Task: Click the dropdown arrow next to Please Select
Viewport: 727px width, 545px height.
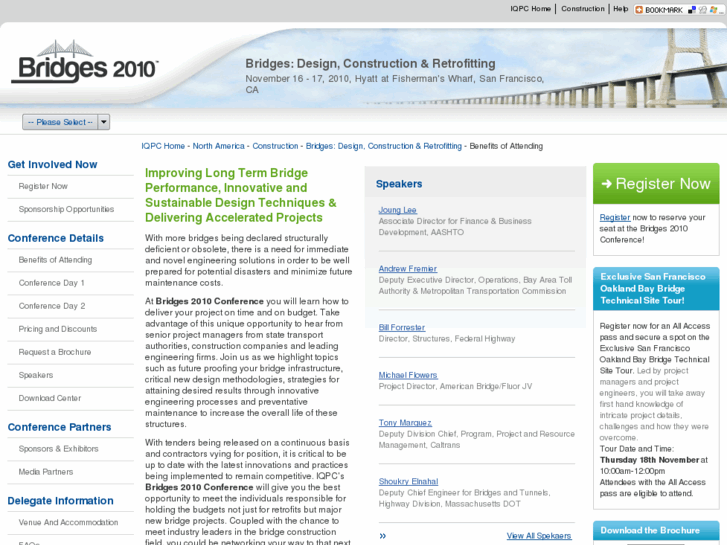Action: point(104,122)
